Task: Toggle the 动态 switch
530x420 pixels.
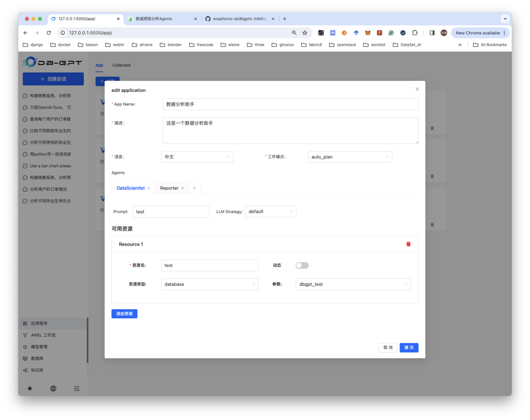Action: pyautogui.click(x=302, y=265)
